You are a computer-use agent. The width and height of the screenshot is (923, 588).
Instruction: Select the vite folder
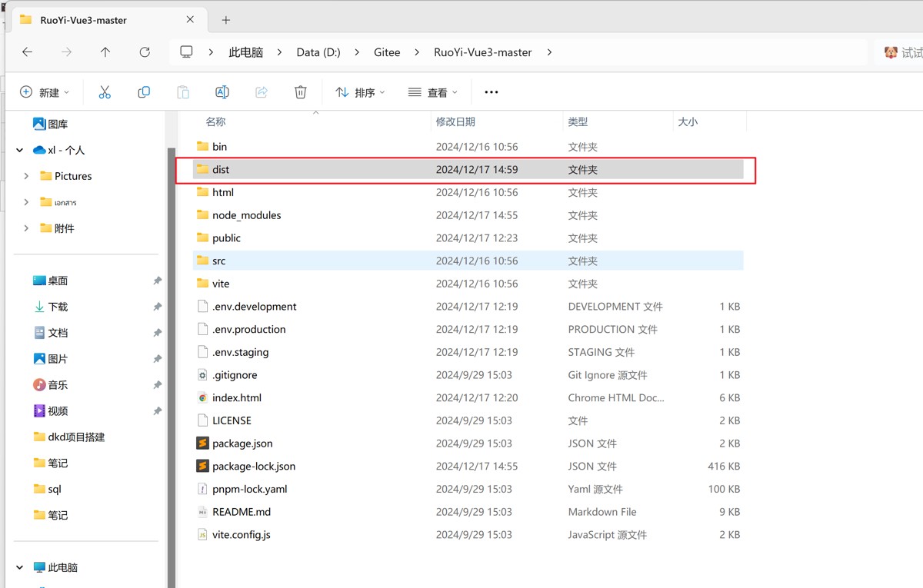click(221, 284)
